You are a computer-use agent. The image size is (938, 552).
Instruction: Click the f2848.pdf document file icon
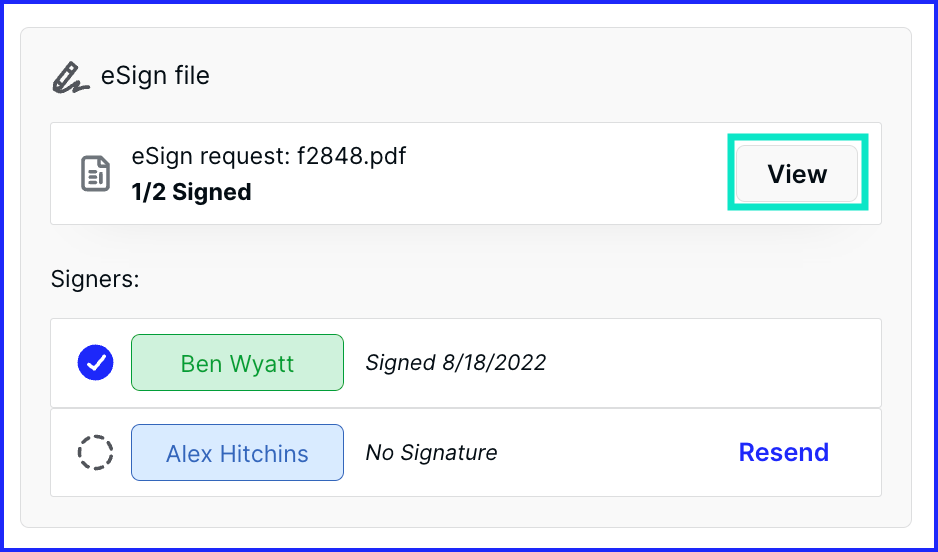tap(96, 173)
